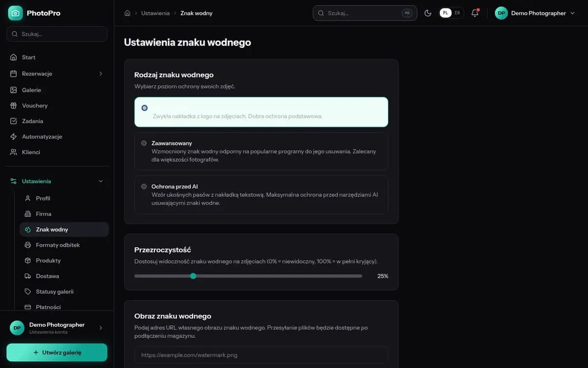This screenshot has height=368, width=588.
Task: Click the Galerie image icon
Action: pyautogui.click(x=14, y=90)
